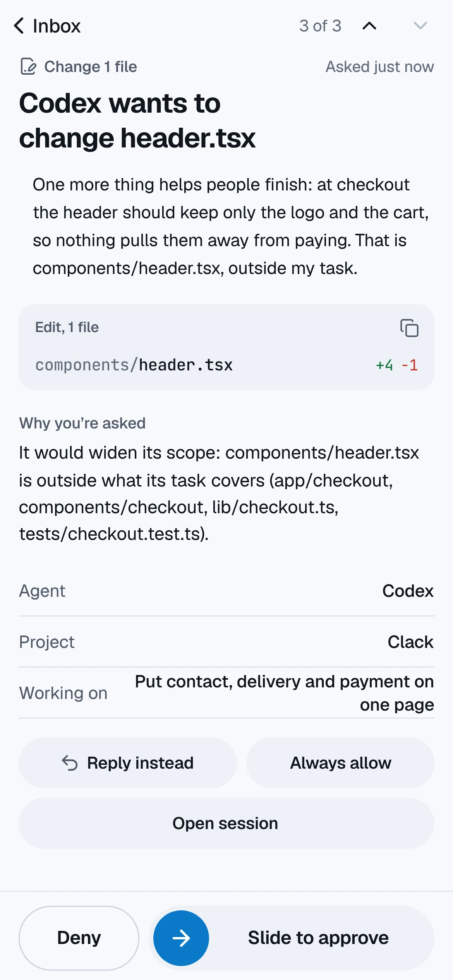Open session for this request
Viewport: 453px width, 980px height.
pyautogui.click(x=226, y=823)
